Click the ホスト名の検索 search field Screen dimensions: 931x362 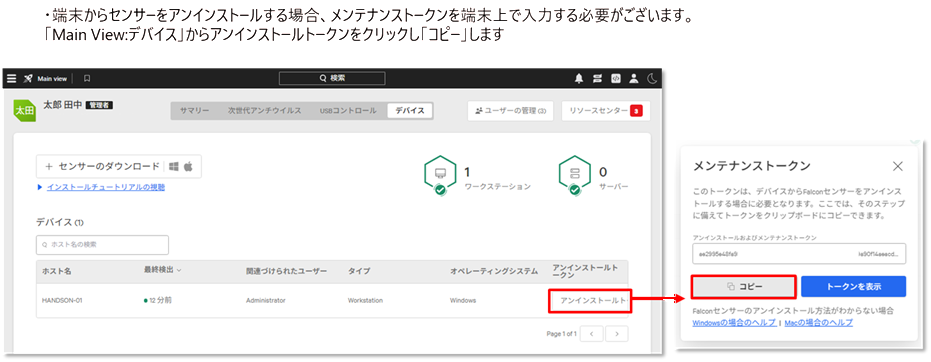point(102,244)
